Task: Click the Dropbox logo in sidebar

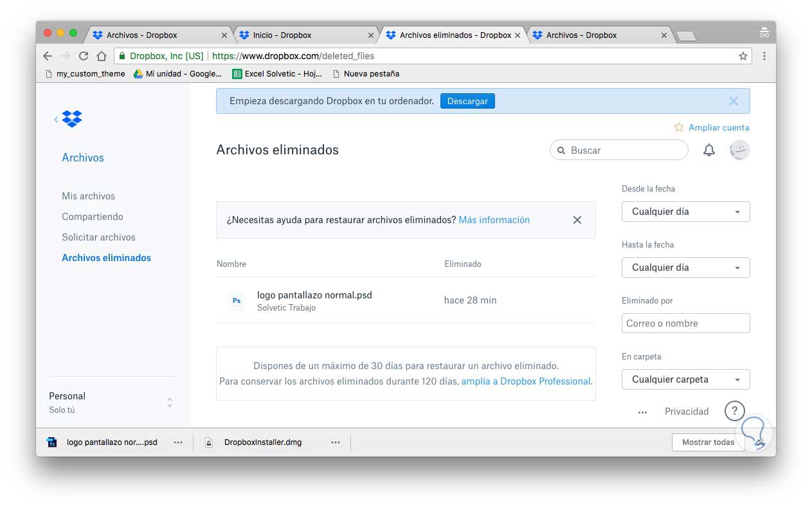Action: click(x=72, y=119)
